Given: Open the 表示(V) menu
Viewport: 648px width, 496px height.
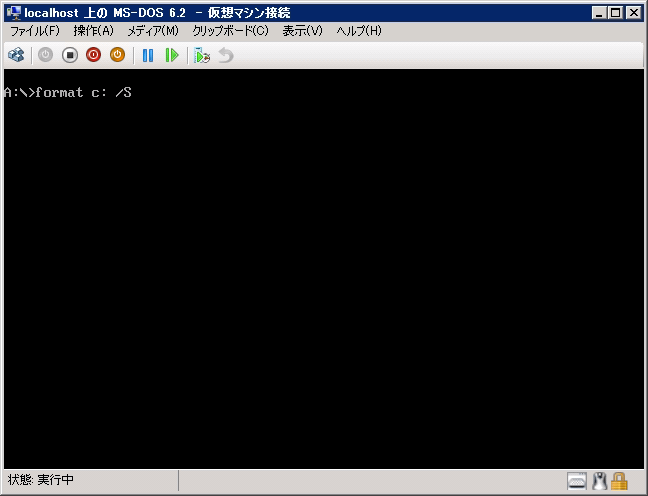Looking at the screenshot, I should (302, 31).
